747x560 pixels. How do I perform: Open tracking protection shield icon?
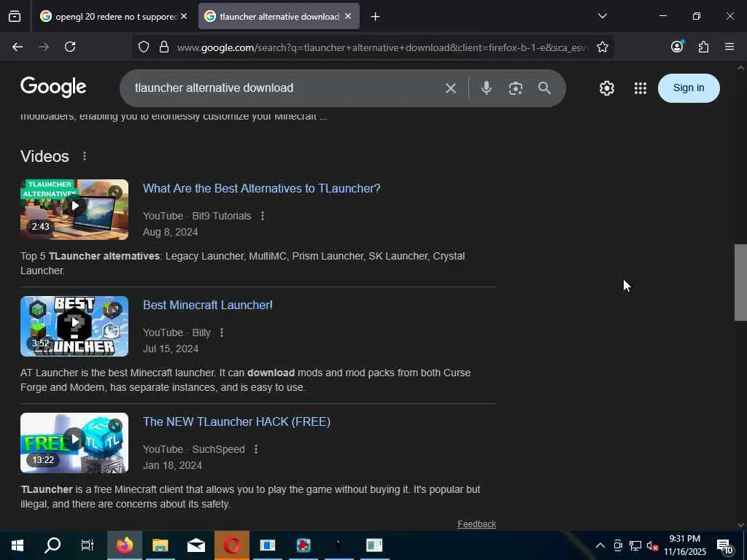tap(144, 47)
